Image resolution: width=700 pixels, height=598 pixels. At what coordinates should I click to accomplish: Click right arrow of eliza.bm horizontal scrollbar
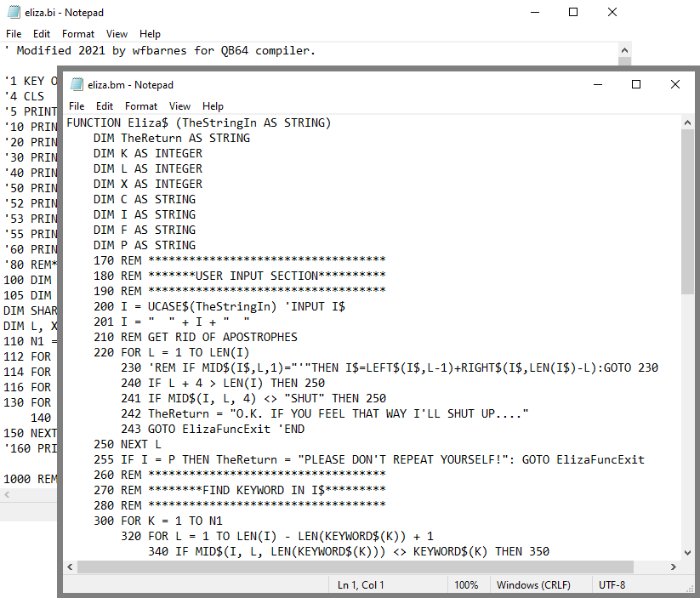[672, 567]
